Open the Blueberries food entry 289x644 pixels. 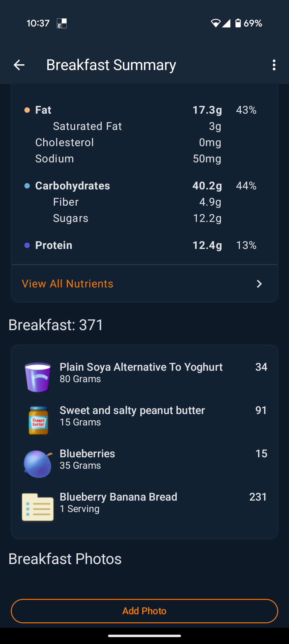pos(87,459)
